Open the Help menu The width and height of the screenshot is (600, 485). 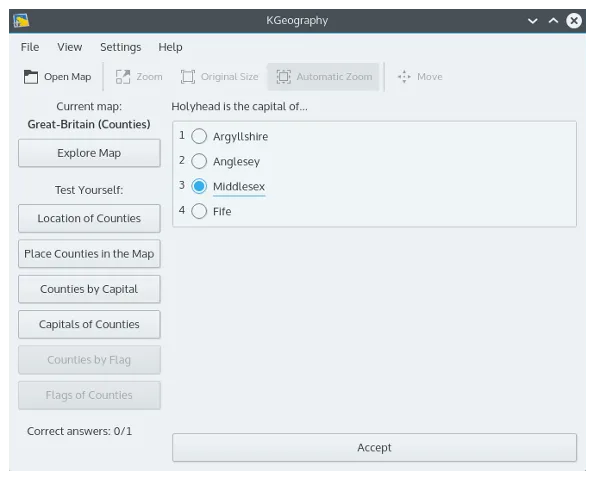coord(170,47)
